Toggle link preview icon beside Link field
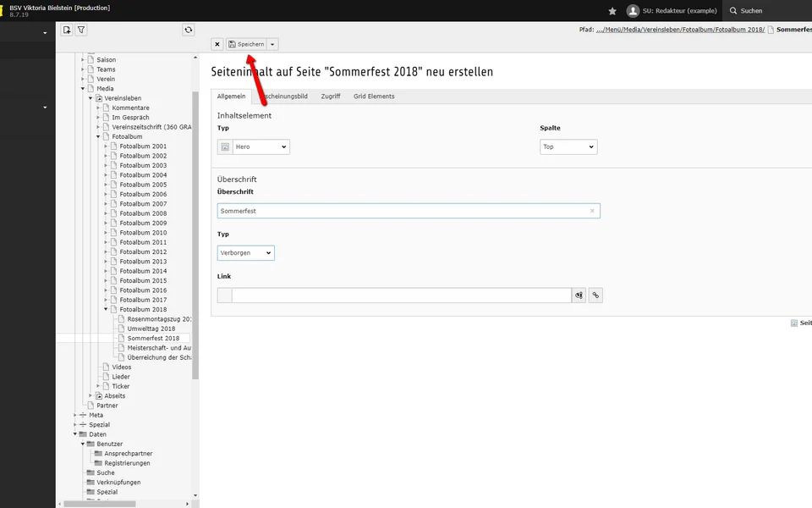 579,295
